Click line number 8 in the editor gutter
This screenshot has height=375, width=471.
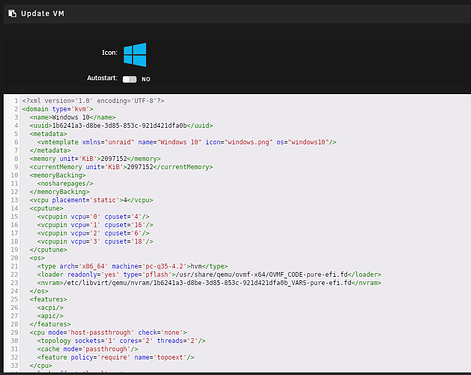tap(16, 159)
